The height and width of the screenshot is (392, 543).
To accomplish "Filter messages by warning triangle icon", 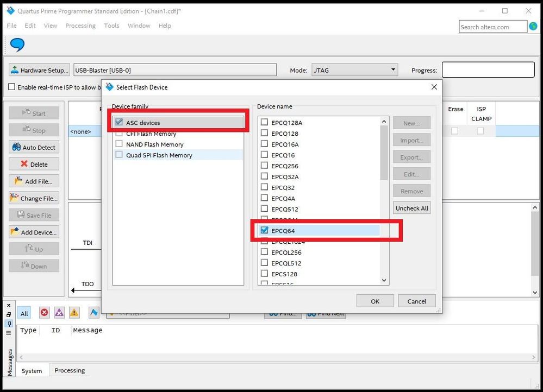I will click(x=74, y=313).
